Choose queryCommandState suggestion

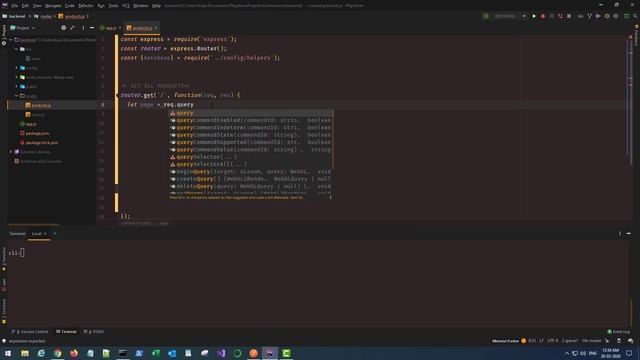[x=251, y=135]
